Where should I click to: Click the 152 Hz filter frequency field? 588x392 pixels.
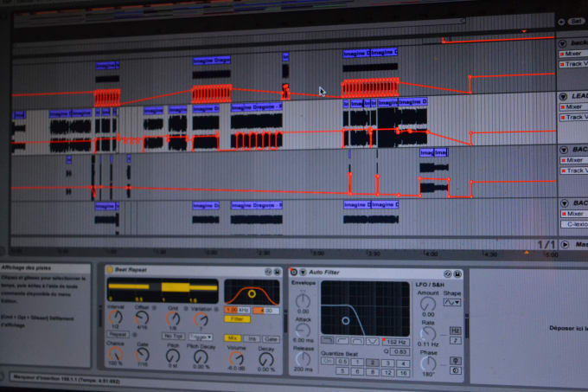coord(396,342)
